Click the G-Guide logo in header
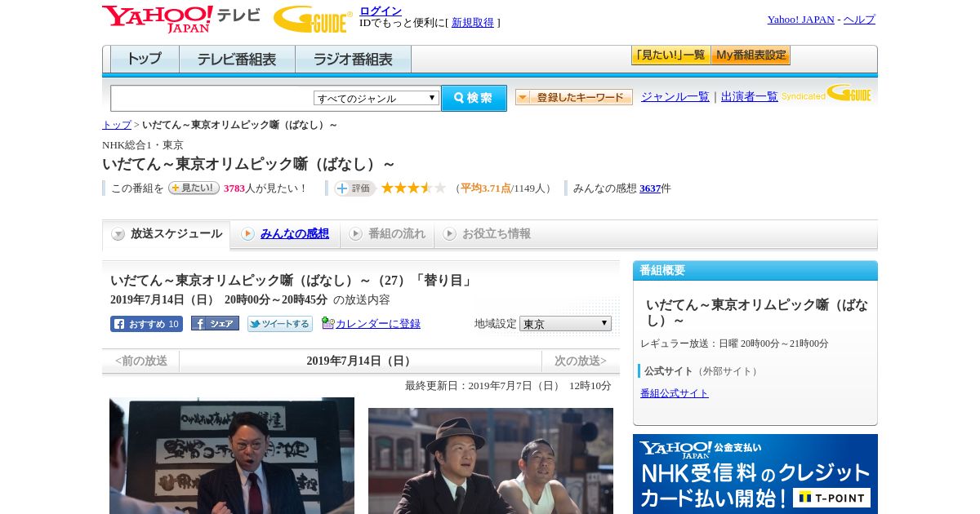 click(313, 19)
